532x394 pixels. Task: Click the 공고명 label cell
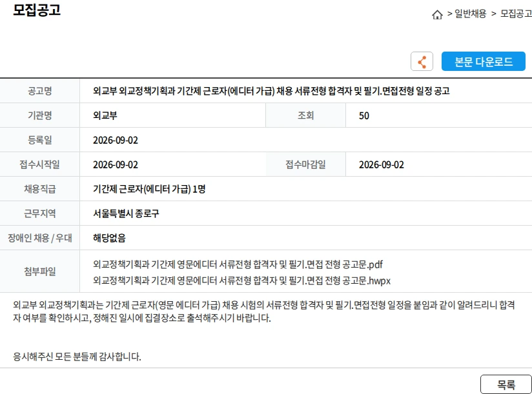pyautogui.click(x=39, y=91)
